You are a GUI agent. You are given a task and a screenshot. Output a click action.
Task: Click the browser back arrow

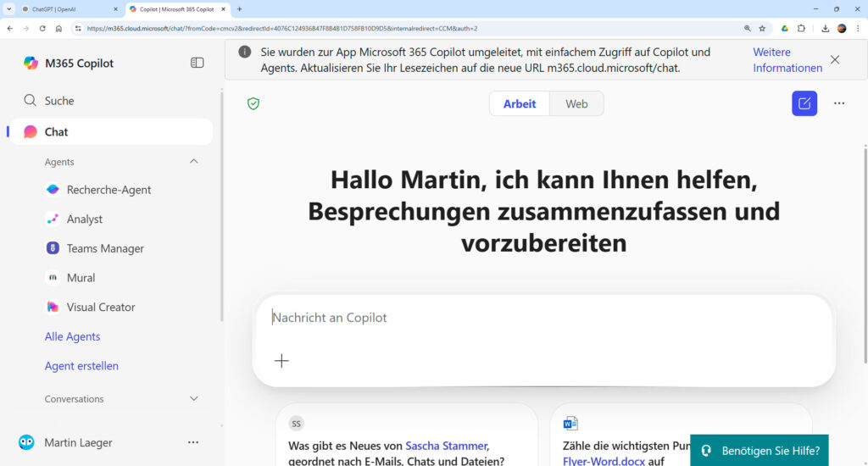[x=10, y=28]
